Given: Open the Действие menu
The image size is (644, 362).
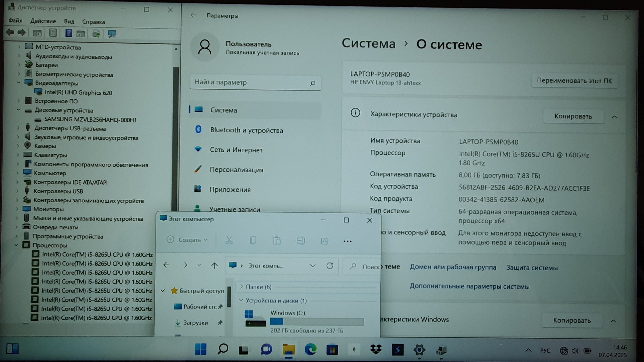Looking at the screenshot, I should (x=43, y=21).
